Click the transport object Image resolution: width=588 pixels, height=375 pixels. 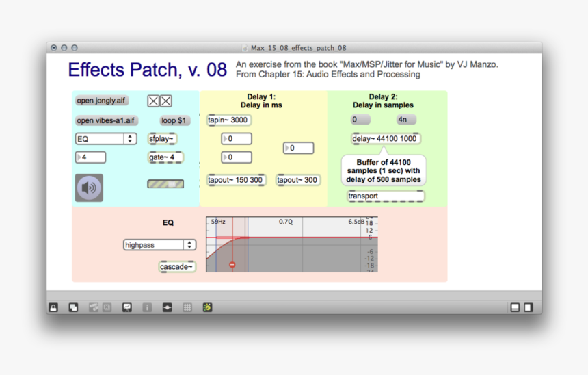pos(385,196)
